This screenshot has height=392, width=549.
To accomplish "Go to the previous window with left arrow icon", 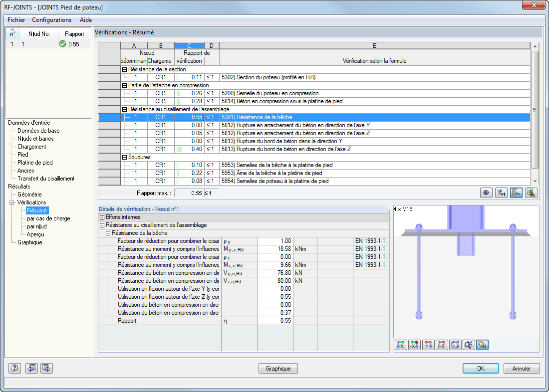I will coord(31,368).
